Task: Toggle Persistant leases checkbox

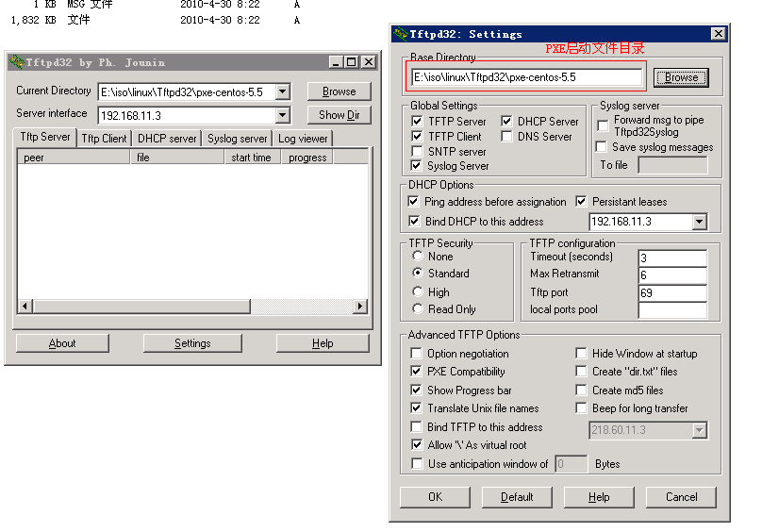Action: click(x=581, y=201)
